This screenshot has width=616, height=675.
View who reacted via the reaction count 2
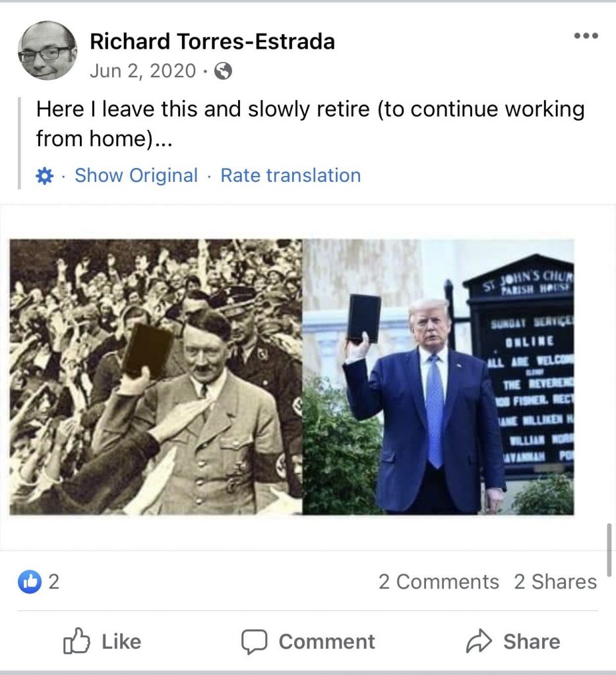click(53, 582)
